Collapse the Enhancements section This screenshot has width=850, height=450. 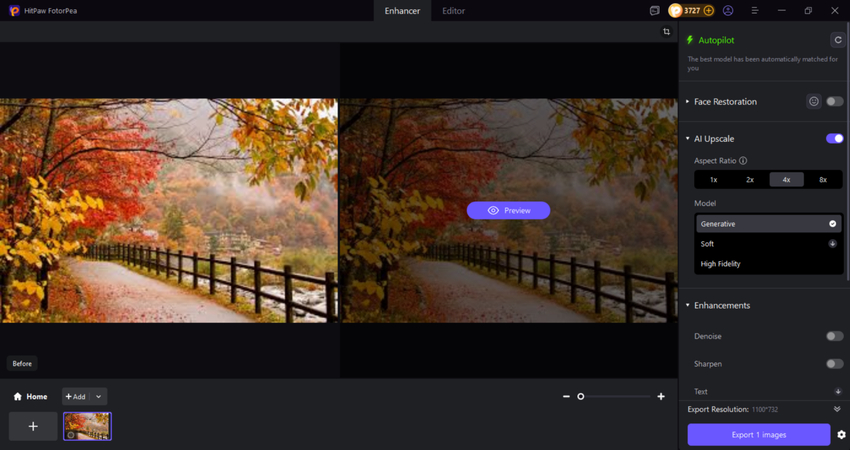pos(688,305)
